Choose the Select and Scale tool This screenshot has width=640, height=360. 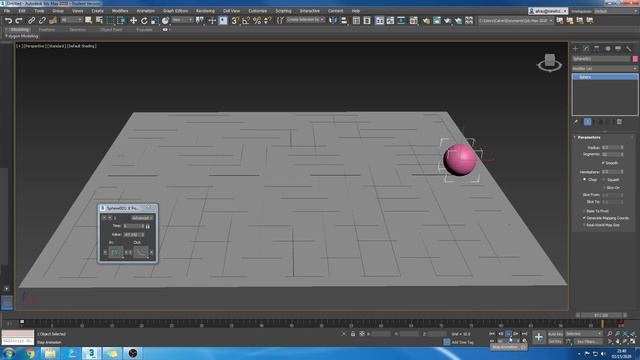[x=154, y=20]
